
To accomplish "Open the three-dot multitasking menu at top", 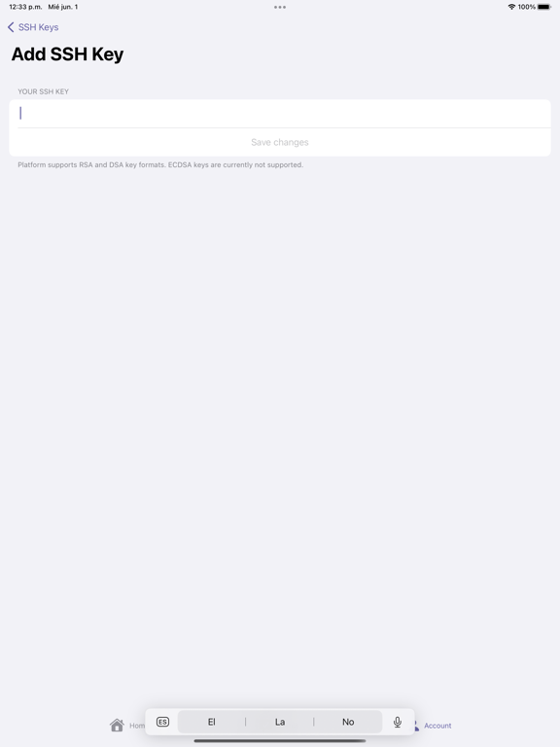I will 280,7.
